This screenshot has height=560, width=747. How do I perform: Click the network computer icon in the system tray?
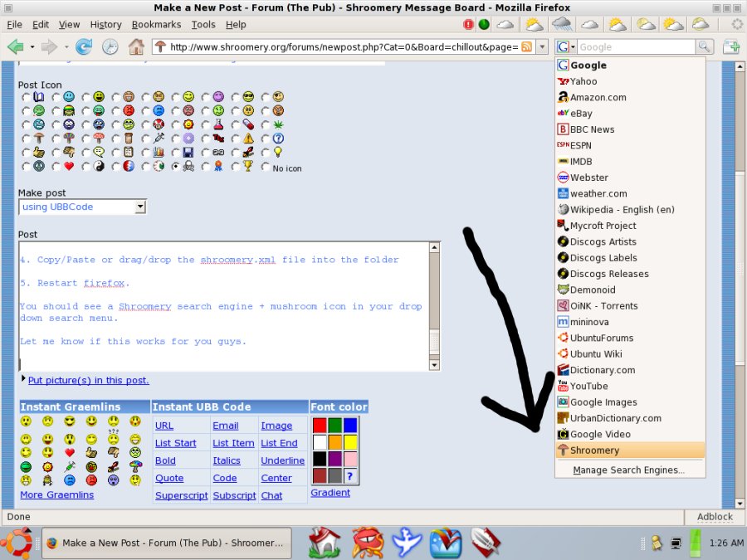tap(675, 543)
